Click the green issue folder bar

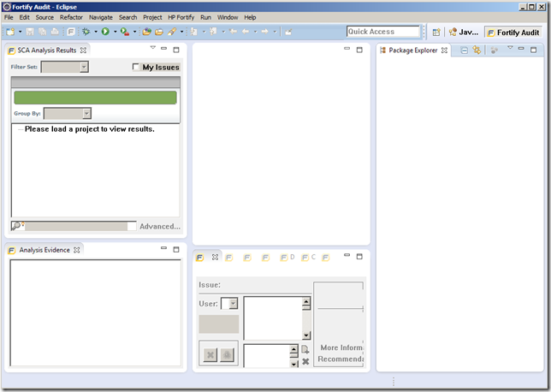pos(95,98)
